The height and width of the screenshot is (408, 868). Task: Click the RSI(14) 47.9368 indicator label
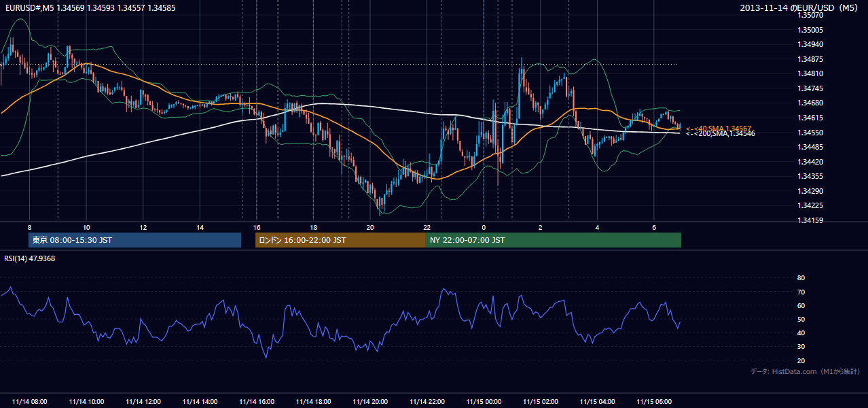point(30,258)
